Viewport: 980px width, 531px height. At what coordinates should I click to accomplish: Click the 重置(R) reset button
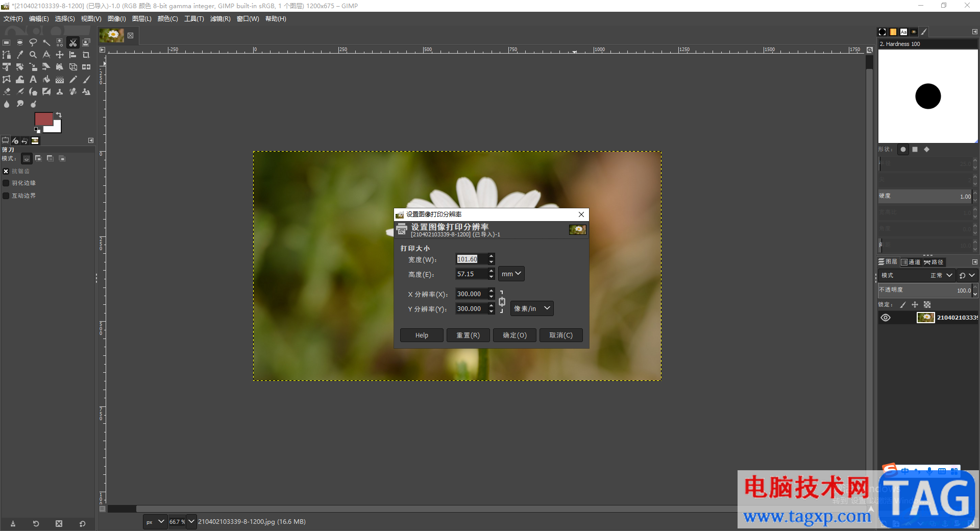click(x=468, y=335)
